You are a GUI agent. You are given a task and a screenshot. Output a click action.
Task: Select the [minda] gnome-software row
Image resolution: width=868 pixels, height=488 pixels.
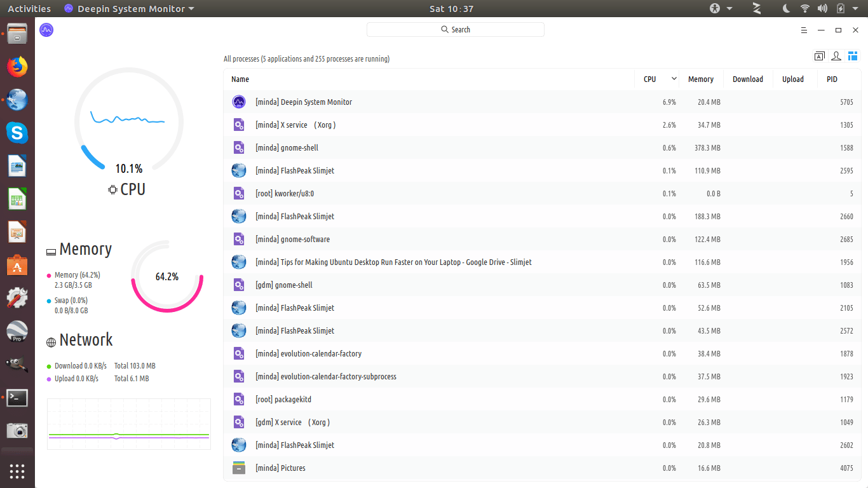[542, 239]
